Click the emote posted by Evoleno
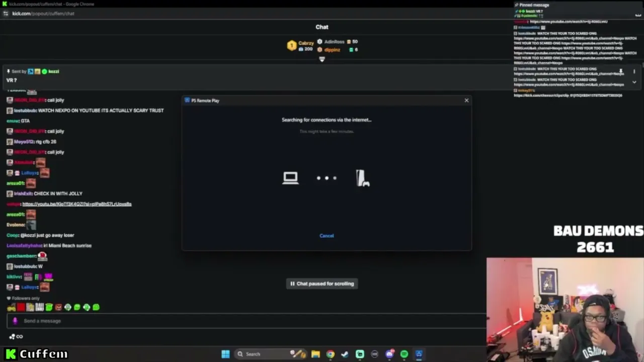Viewport: 644px width, 362px height. click(31, 225)
